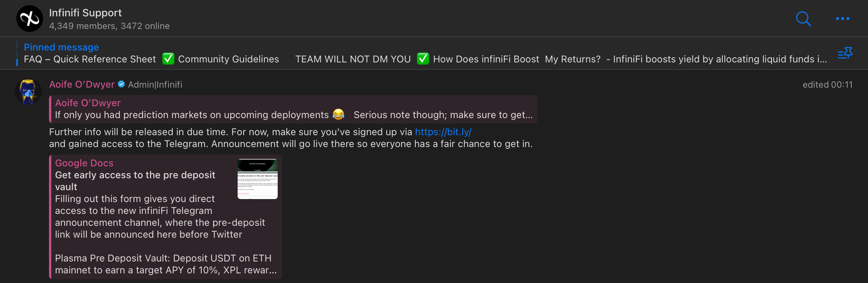
Task: Jump to the quoted Aoife O'Dwyer reply
Action: coord(293,109)
